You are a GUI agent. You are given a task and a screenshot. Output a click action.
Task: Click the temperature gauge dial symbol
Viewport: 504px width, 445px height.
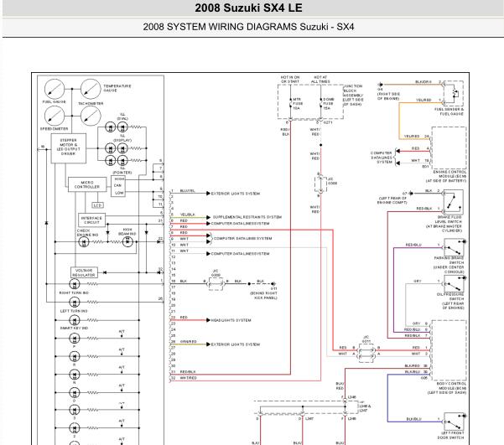91,89
